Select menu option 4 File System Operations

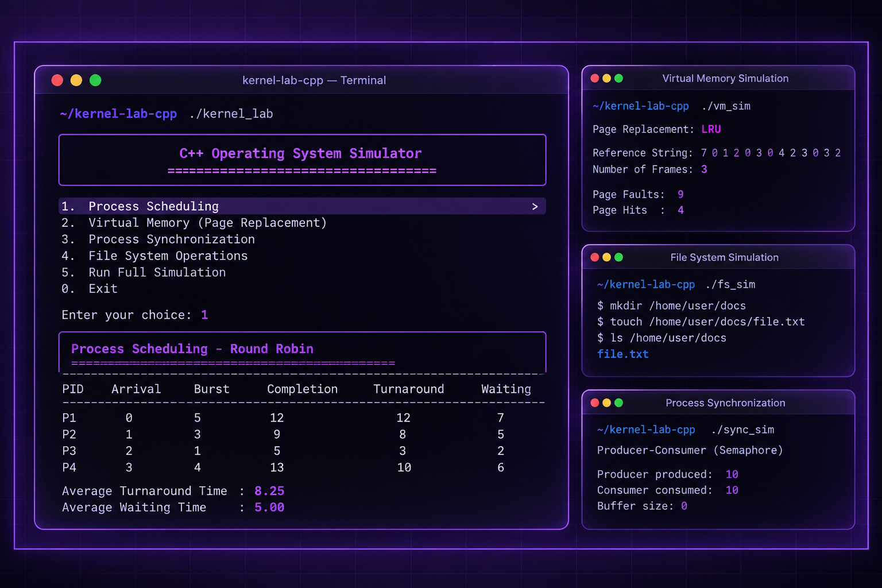click(x=154, y=256)
